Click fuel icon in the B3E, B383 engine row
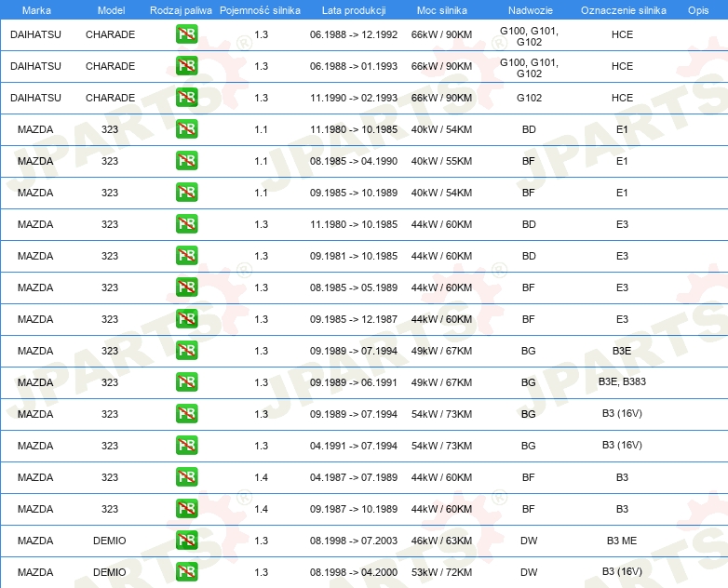Image resolution: width=728 pixels, height=588 pixels. coord(186,382)
